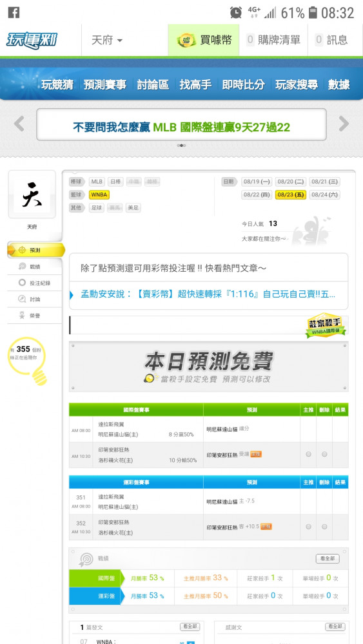This screenshot has width=363, height=644.
Task: Select the 08/23 (五) date option
Action: click(291, 194)
